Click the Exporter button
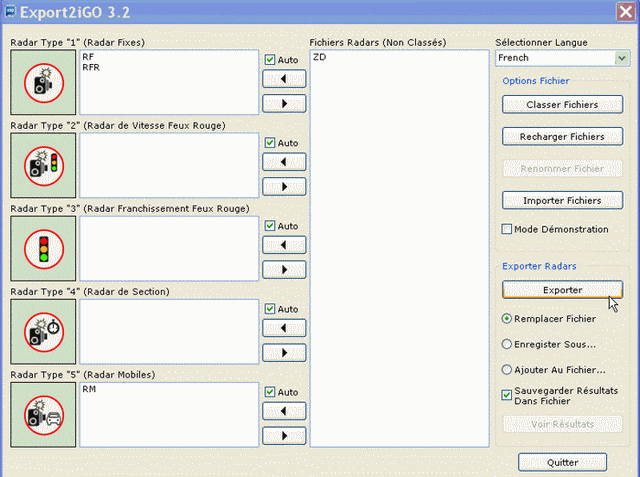This screenshot has height=477, width=640. [561, 290]
